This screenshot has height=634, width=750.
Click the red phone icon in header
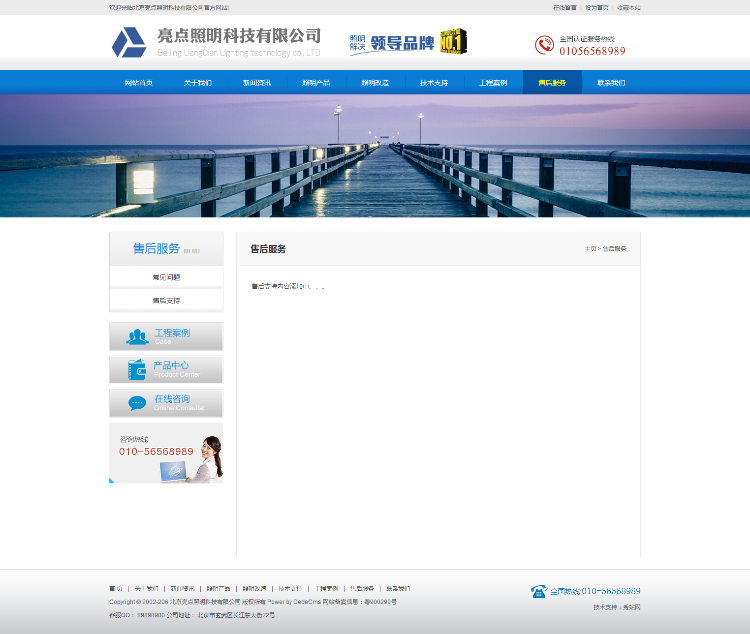[544, 45]
